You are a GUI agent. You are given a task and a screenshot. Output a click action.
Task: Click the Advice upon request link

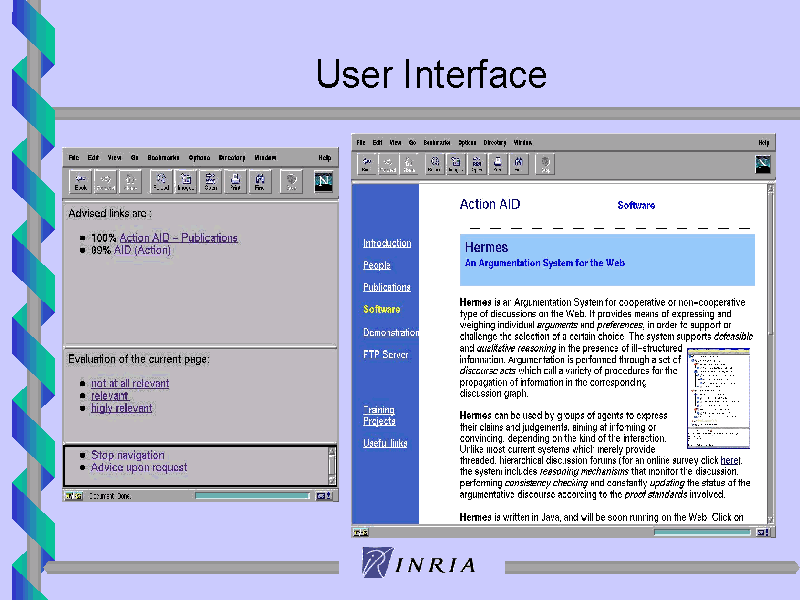pyautogui.click(x=139, y=467)
